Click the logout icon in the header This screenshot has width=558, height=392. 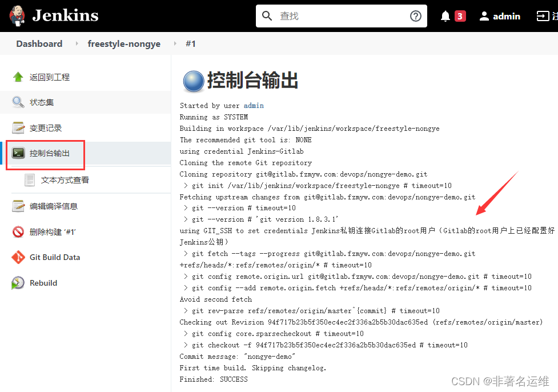click(x=543, y=16)
